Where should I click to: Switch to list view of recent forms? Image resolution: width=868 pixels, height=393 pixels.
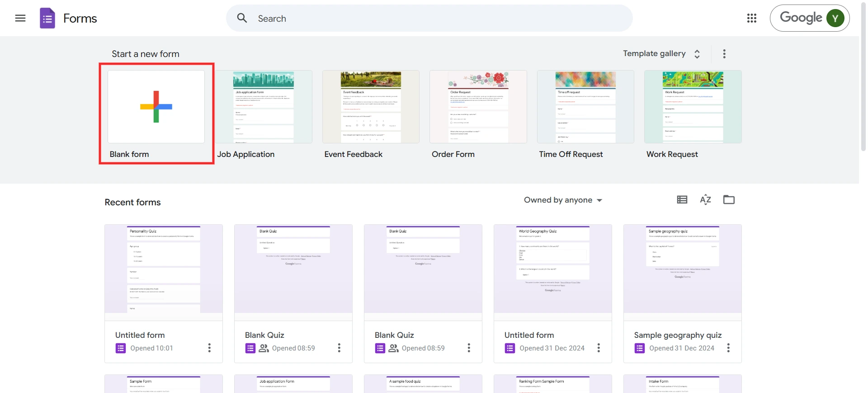pyautogui.click(x=682, y=200)
